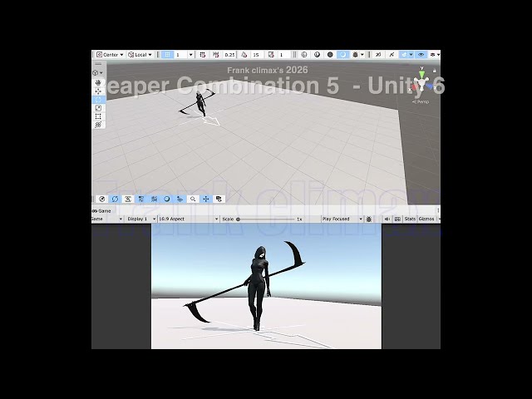Viewport: 532px width, 399px height.
Task: Click the reaper character in Scene view
Action: [200, 103]
